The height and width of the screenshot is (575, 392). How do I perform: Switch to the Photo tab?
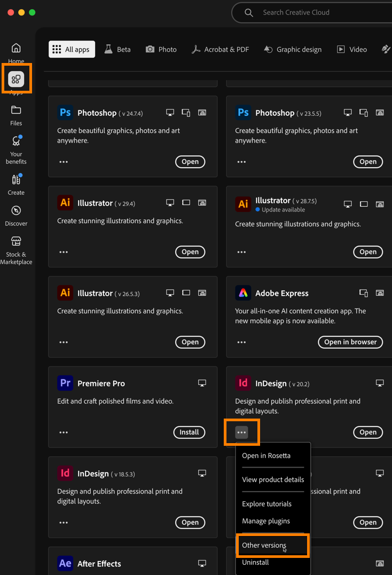coord(161,49)
